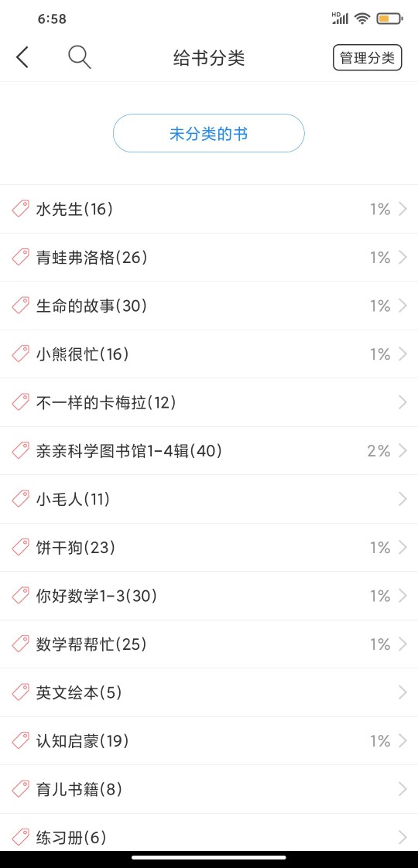Image resolution: width=418 pixels, height=868 pixels.
Task: Open search with the magnifier icon
Action: click(x=80, y=57)
